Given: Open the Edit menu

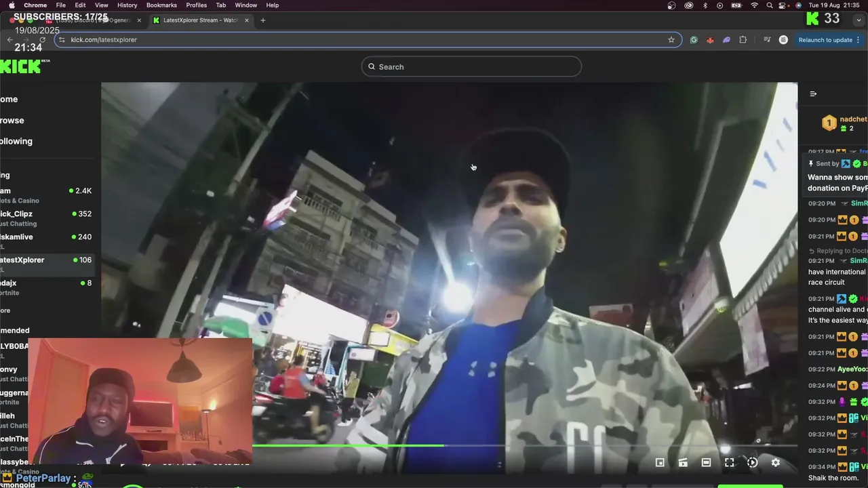Looking at the screenshot, I should 80,5.
